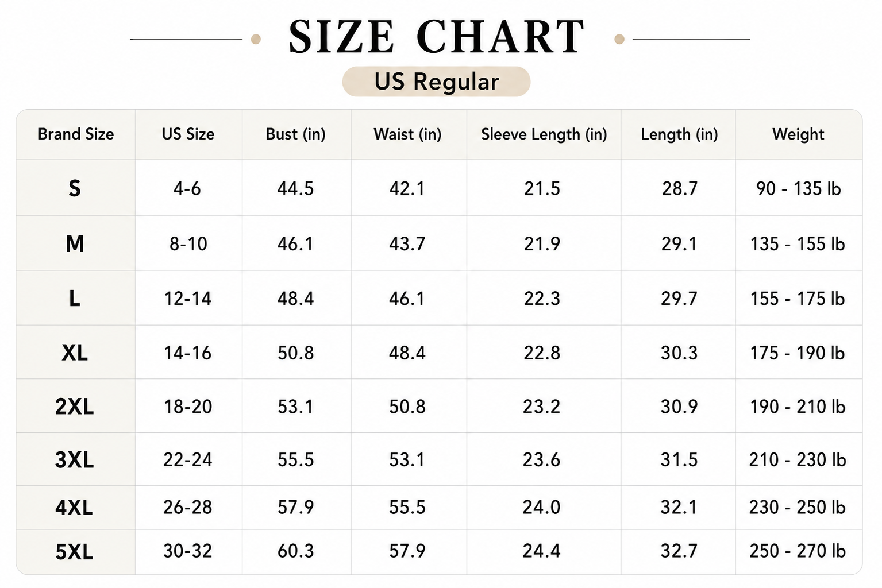The width and height of the screenshot is (882, 588).
Task: Select the XL brand size row label
Action: (x=75, y=353)
